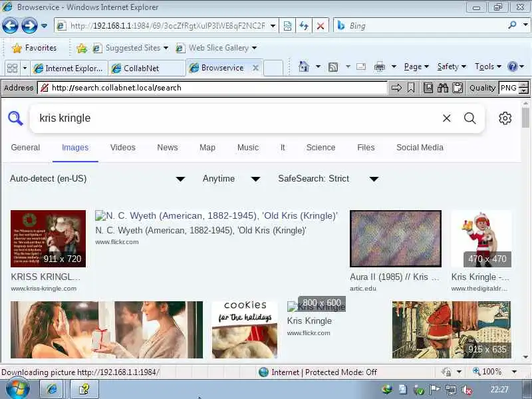This screenshot has height=399, width=532.
Task: Open the Auto-detect (en-US) language dropdown
Action: [x=98, y=179]
